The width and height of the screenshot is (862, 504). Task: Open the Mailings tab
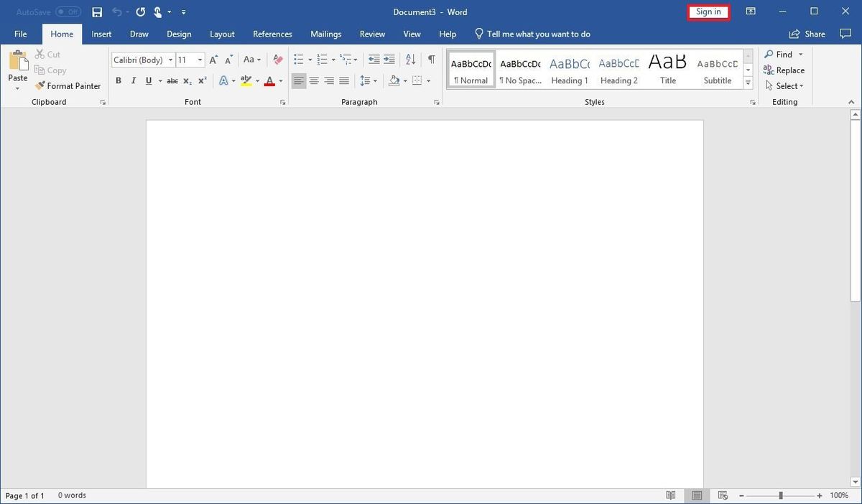point(325,34)
